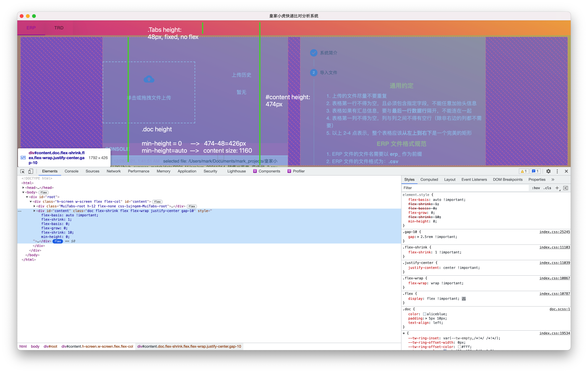Collapse the body element node
The height and width of the screenshot is (373, 588).
coord(23,193)
